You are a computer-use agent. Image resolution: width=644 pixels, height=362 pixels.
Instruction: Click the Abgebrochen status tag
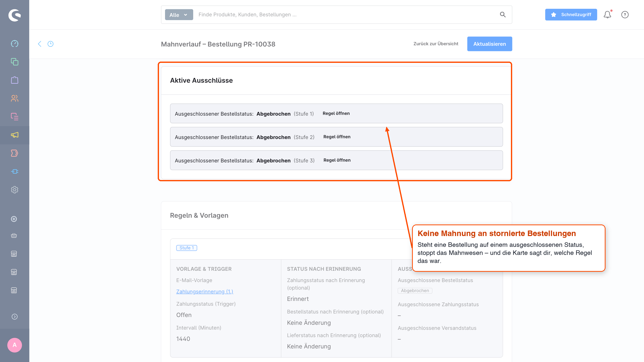click(415, 291)
